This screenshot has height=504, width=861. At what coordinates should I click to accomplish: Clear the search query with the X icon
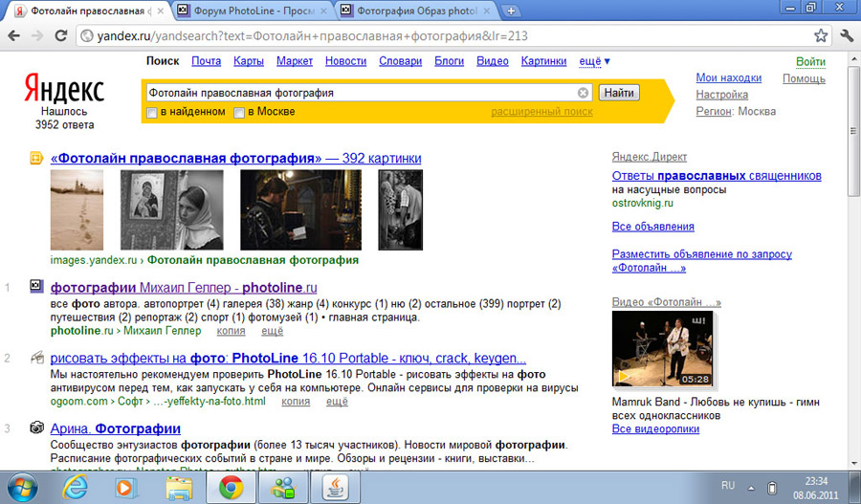583,93
